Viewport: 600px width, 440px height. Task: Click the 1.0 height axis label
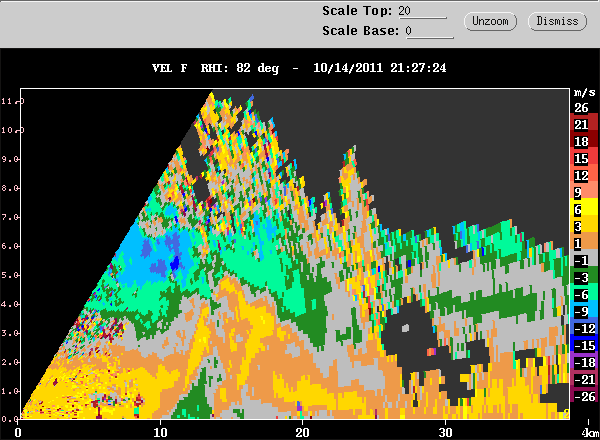tap(10, 391)
